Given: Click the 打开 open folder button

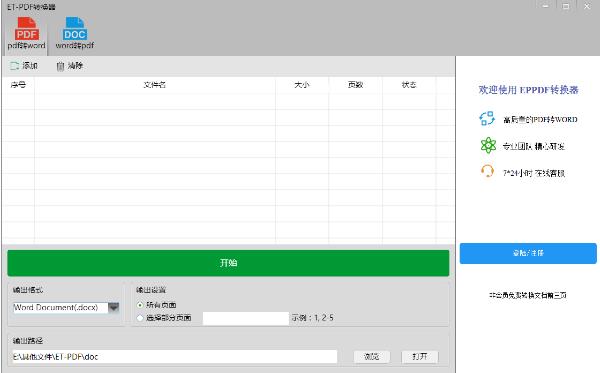Looking at the screenshot, I should point(420,357).
